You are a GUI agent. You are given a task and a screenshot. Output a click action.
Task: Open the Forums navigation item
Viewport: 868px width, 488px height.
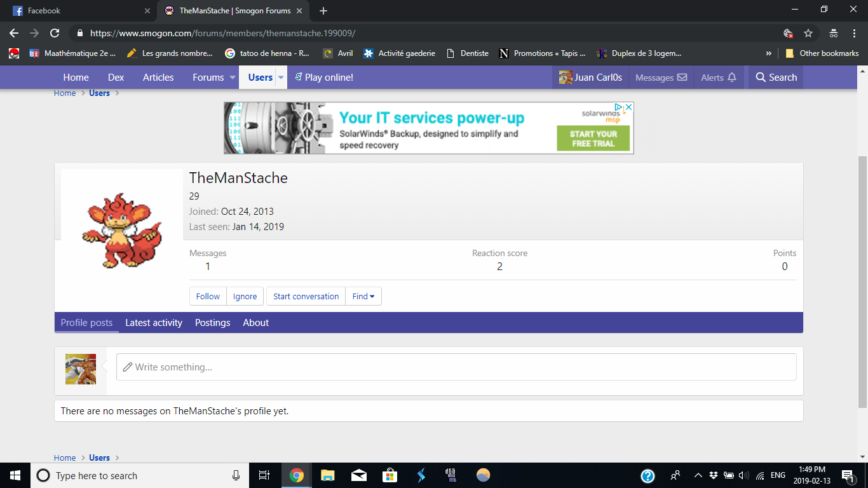(x=208, y=78)
